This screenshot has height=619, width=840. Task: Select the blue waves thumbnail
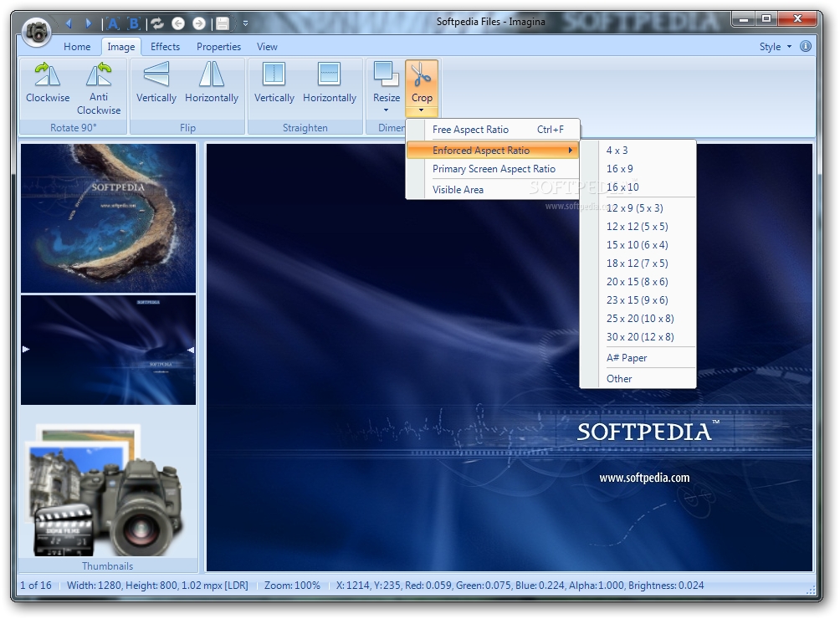(x=108, y=350)
